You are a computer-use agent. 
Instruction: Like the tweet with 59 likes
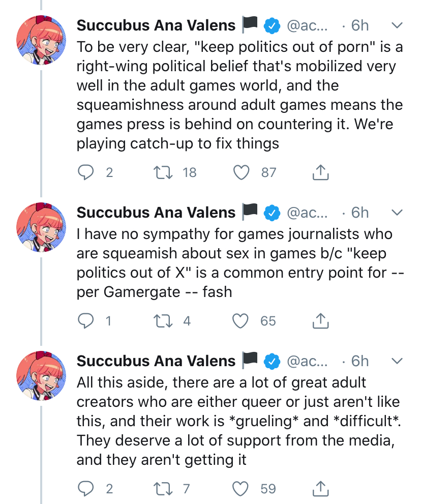(242, 489)
